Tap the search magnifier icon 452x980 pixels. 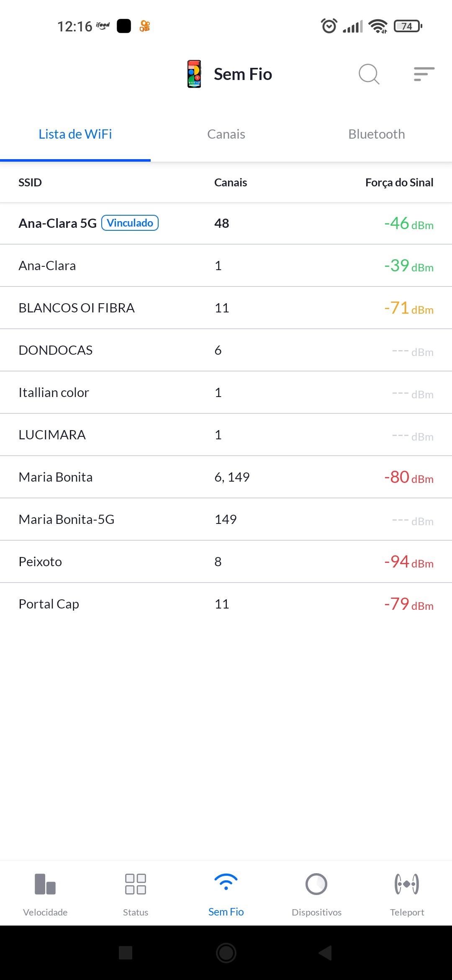[x=369, y=74]
